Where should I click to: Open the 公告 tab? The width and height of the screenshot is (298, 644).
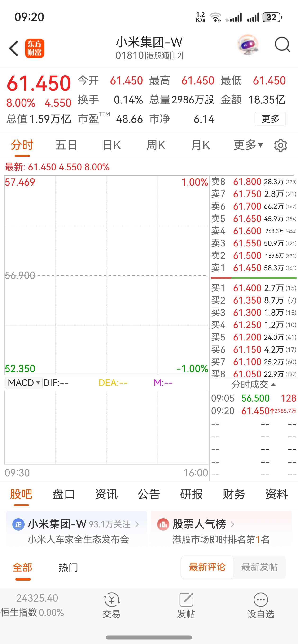(149, 494)
